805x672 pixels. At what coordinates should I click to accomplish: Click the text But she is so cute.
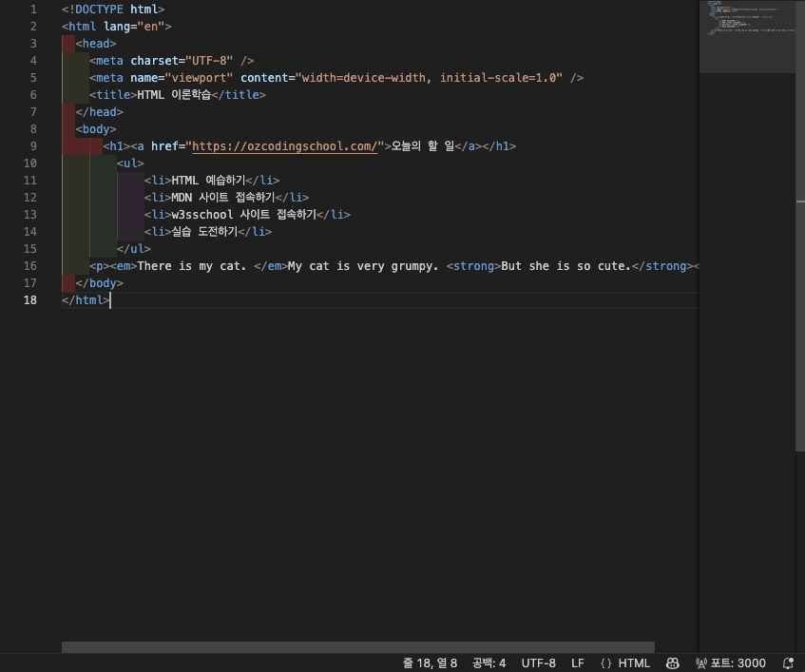565,266
